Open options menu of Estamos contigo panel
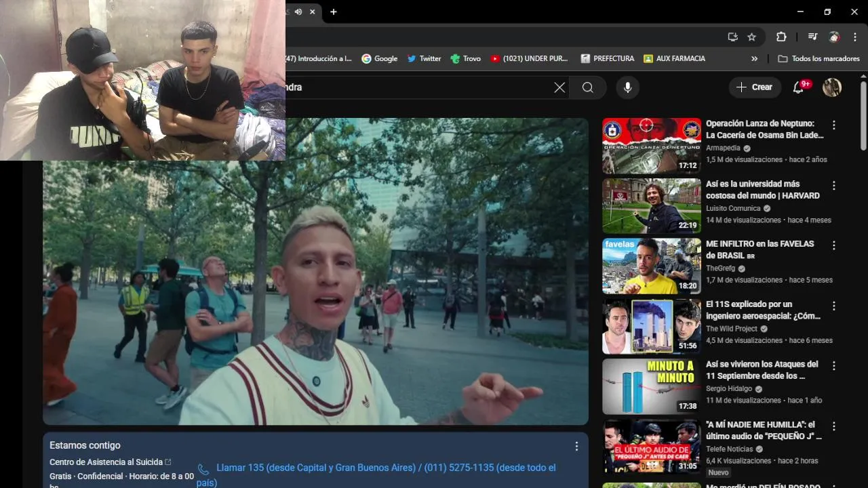The image size is (868, 488). pyautogui.click(x=576, y=447)
